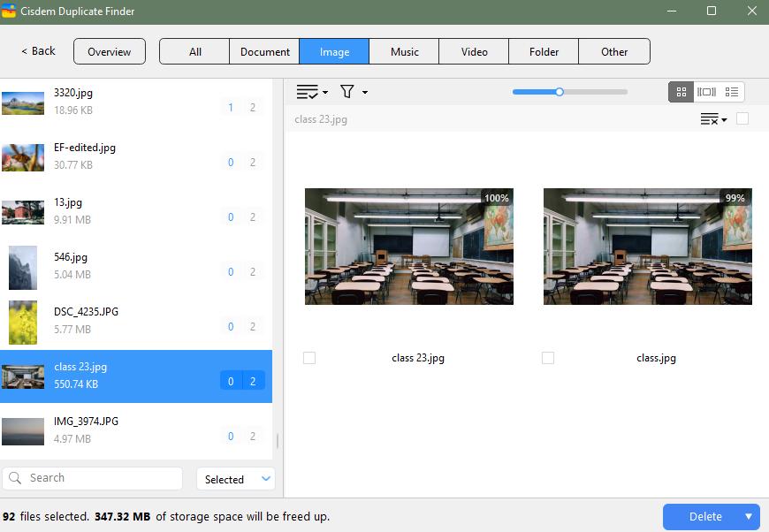Click the search magnifier icon
769x532 pixels.
[x=15, y=478]
